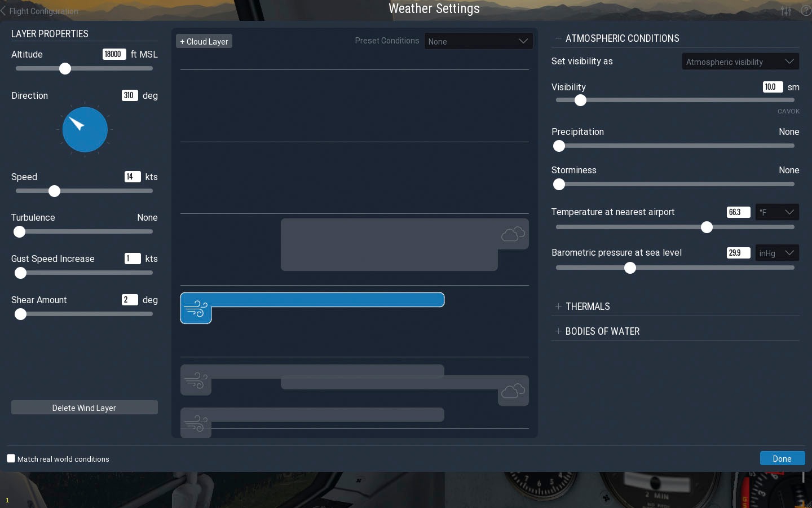This screenshot has height=508, width=812.
Task: Add a new cloud layer
Action: click(x=204, y=41)
